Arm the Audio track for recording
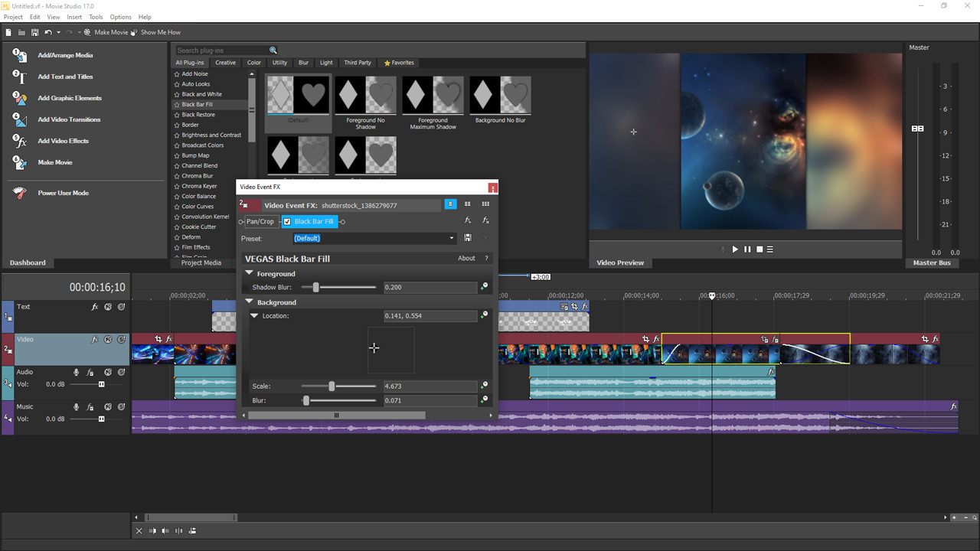 pyautogui.click(x=76, y=372)
